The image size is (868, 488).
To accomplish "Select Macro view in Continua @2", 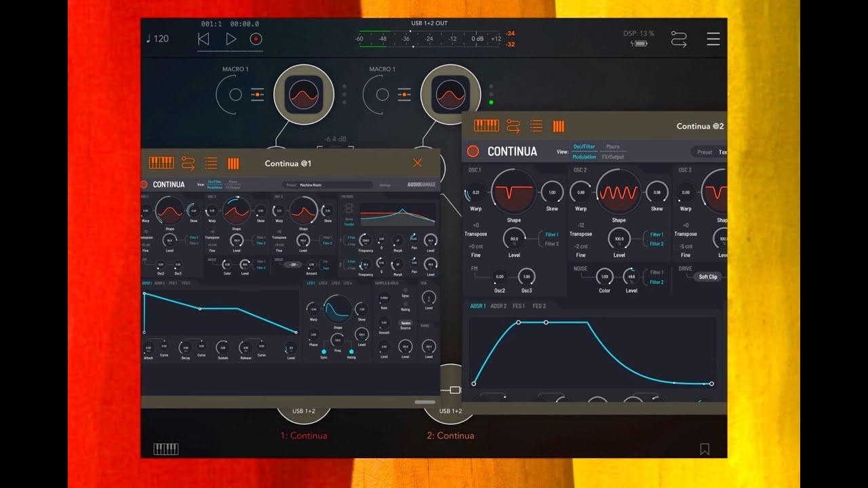I will point(612,146).
